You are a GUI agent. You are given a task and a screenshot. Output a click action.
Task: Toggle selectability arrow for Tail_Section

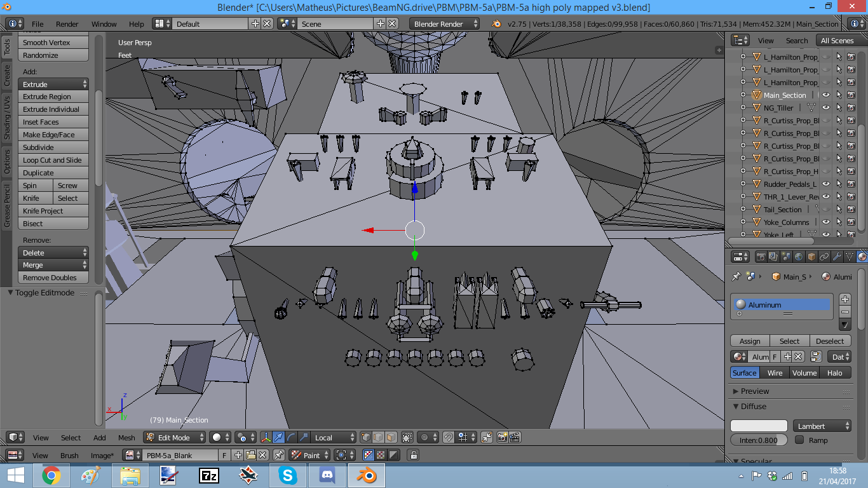click(839, 209)
